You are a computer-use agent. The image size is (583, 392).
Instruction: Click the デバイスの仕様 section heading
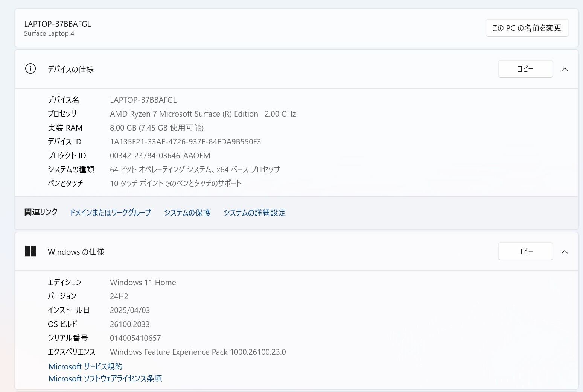71,69
